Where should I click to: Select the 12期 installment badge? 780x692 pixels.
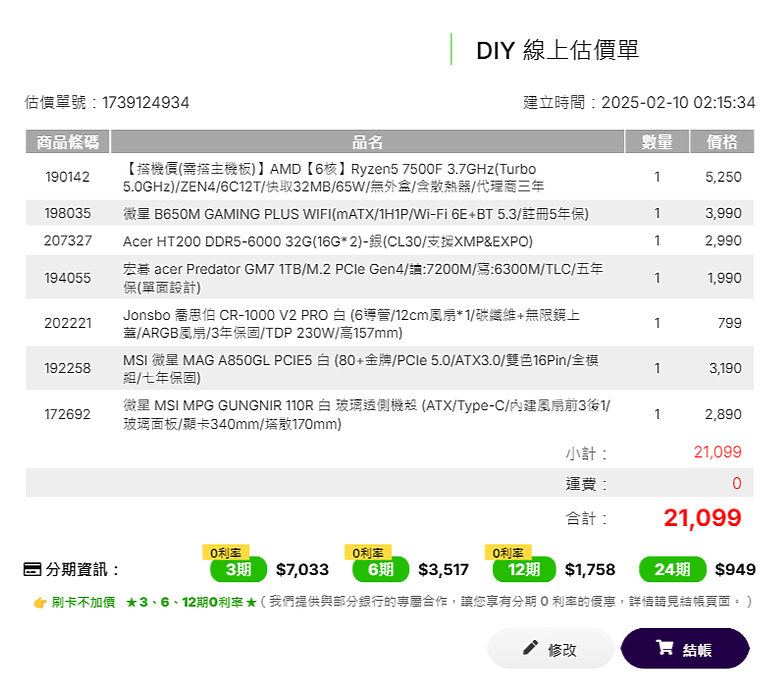[x=524, y=569]
